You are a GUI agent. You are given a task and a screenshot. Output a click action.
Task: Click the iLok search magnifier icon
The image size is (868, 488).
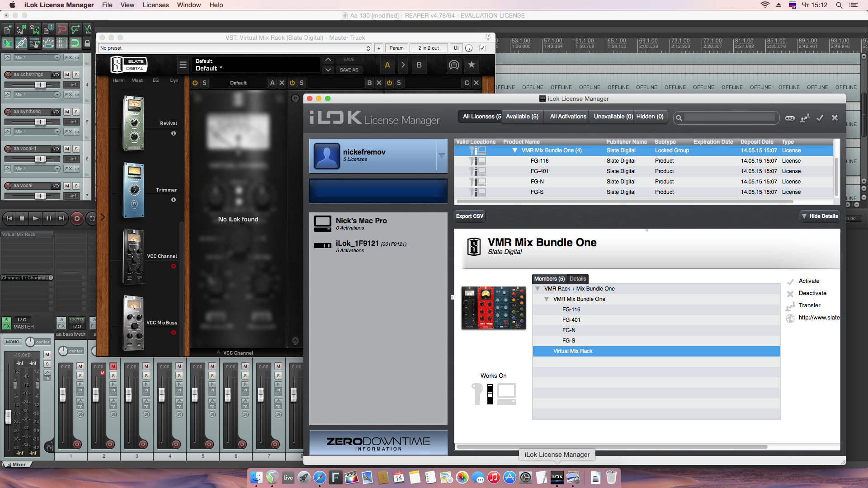679,118
